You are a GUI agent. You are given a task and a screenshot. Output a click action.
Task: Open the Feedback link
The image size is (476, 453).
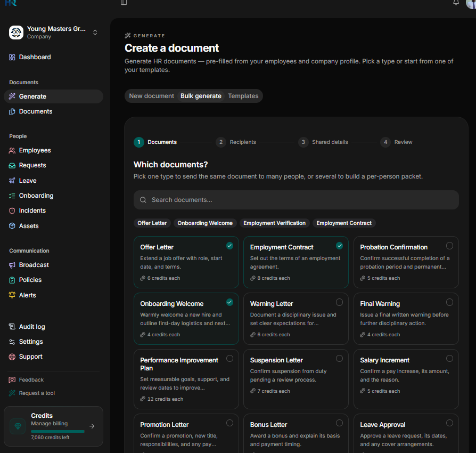coord(31,380)
